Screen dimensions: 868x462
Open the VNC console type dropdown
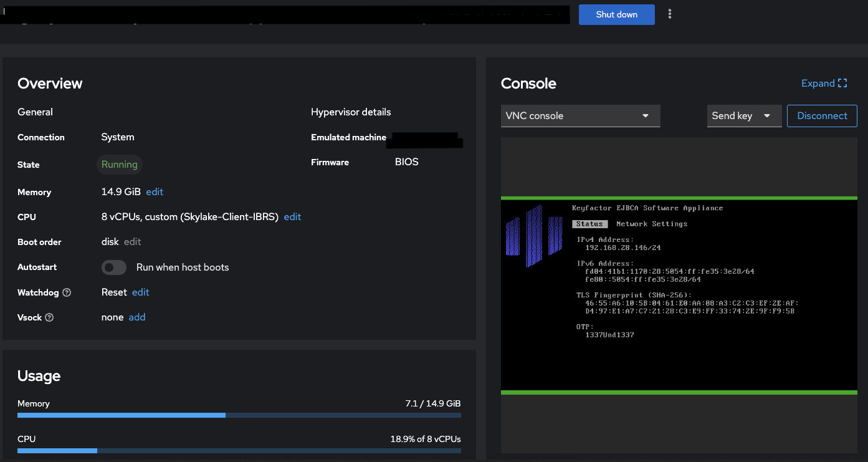pos(580,116)
